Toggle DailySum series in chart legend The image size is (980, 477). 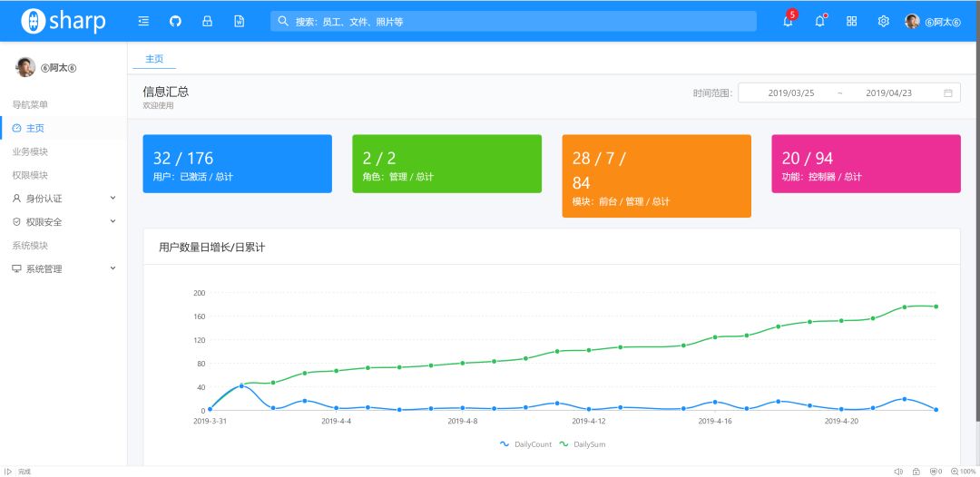click(583, 444)
